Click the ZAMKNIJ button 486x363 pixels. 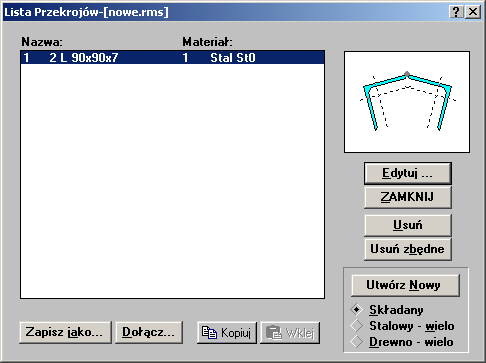pos(408,197)
